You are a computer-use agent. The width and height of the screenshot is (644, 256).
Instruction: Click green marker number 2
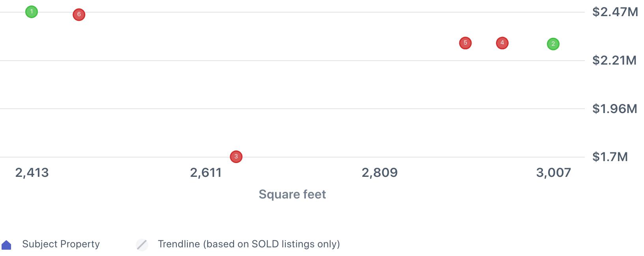pos(553,44)
